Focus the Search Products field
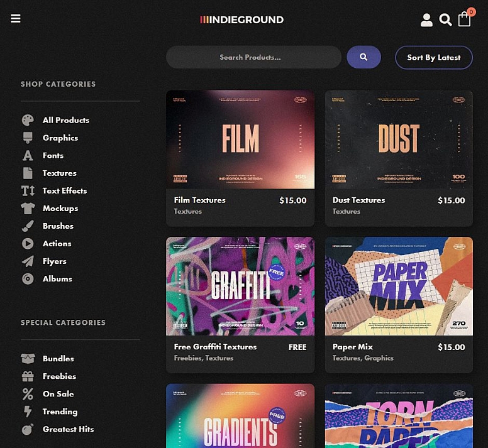 253,57
